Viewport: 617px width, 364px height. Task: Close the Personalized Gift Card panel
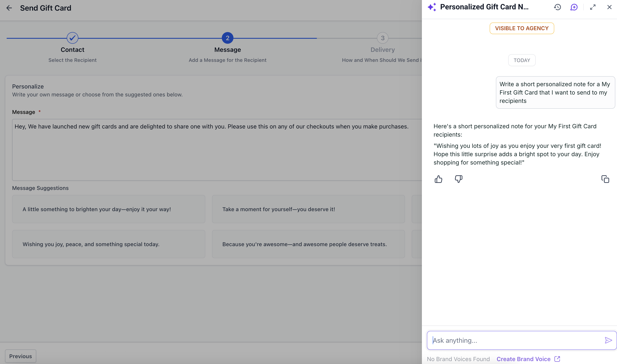[609, 7]
